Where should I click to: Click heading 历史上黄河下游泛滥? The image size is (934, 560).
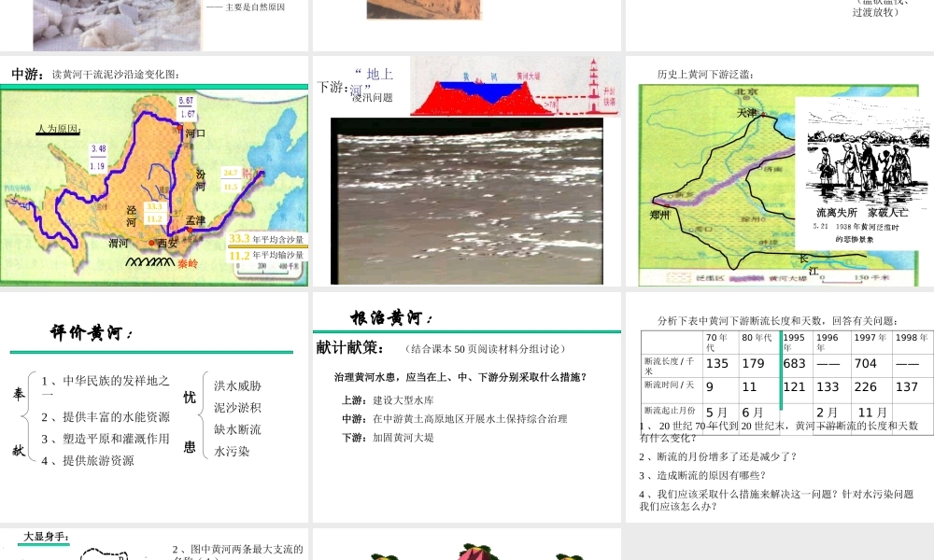click(x=705, y=75)
